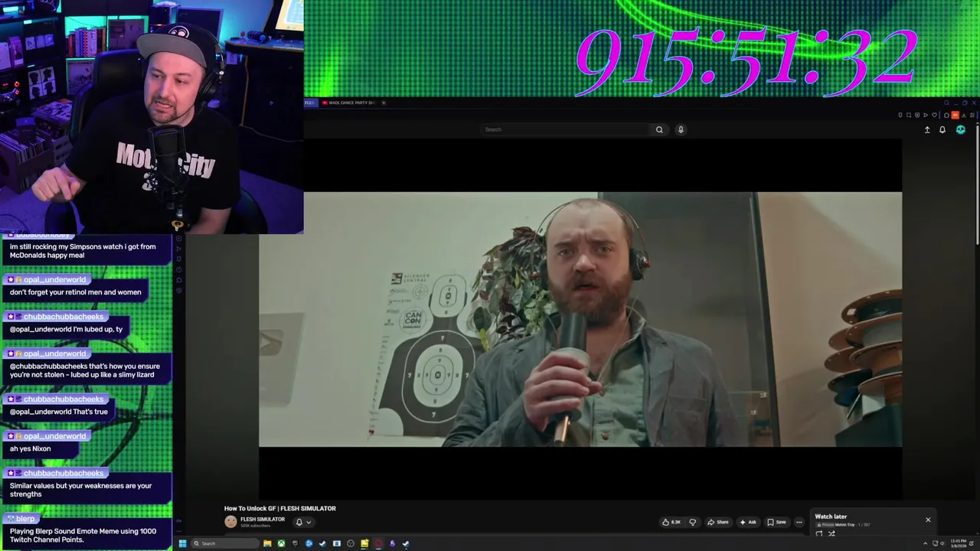980x551 pixels.
Task: Like the video with thumbs up
Action: (x=671, y=522)
